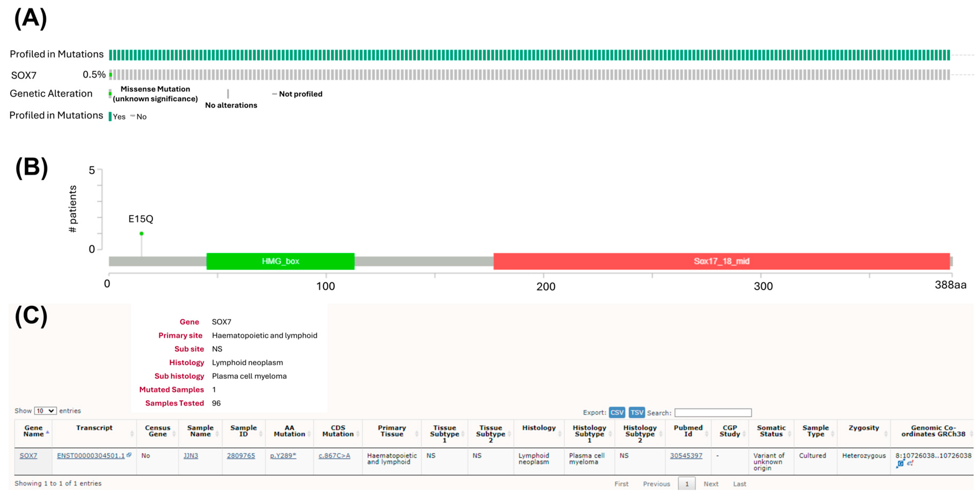Open p.Y289* mutation link
Screen dimensions: 980x499
coord(283,456)
